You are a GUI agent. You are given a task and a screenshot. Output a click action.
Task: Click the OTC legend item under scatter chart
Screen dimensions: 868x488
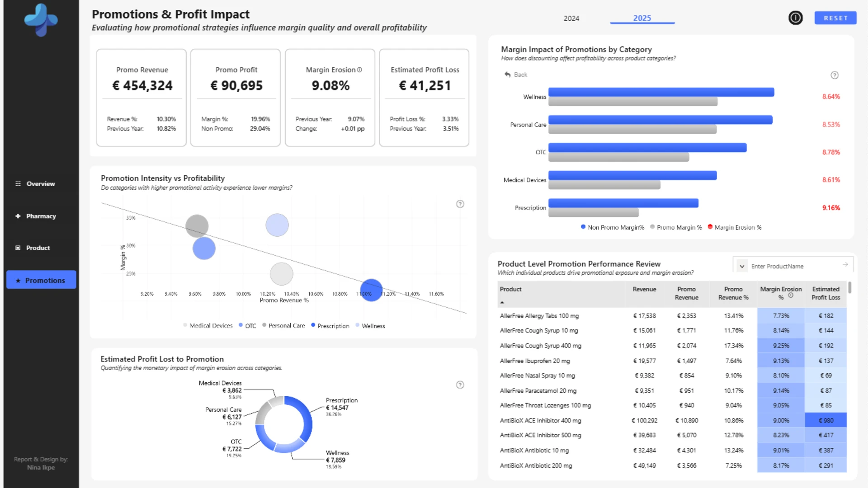coord(247,326)
